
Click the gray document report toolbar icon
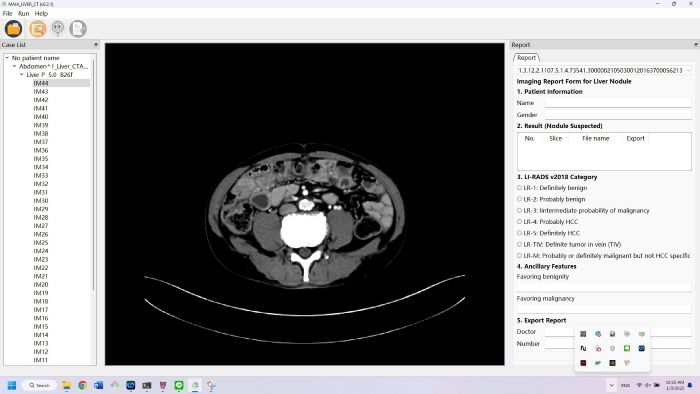pos(78,29)
